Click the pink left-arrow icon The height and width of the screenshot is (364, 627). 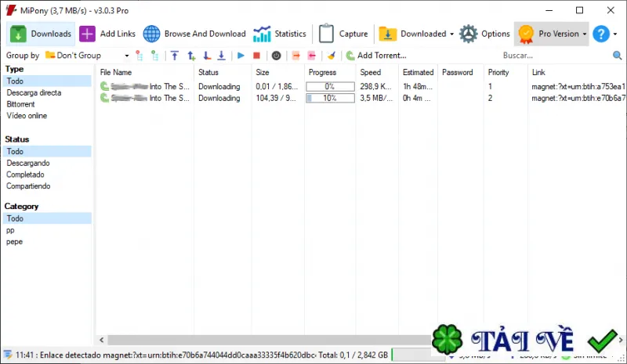click(311, 56)
